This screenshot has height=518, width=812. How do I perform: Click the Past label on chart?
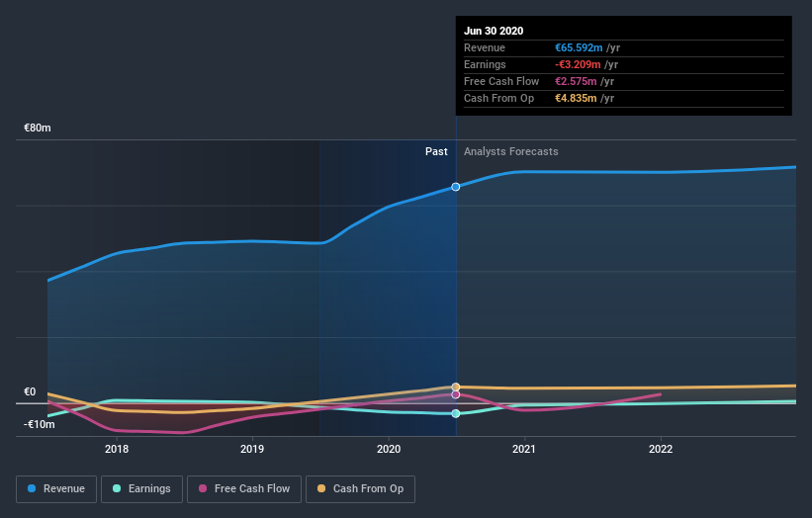click(436, 151)
